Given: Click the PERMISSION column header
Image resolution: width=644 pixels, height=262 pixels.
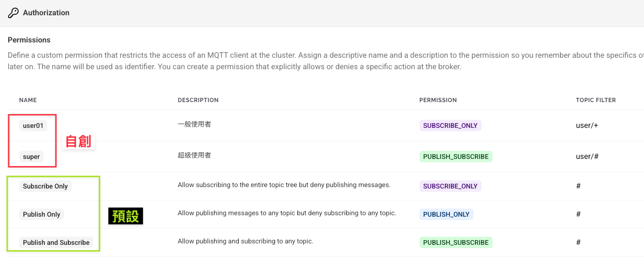Looking at the screenshot, I should click(x=438, y=100).
